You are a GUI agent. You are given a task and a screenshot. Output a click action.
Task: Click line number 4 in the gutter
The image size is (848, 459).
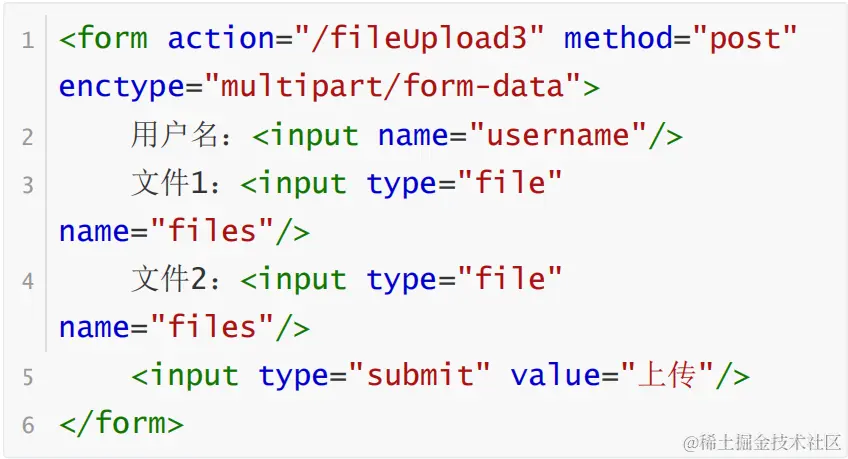pyautogui.click(x=28, y=281)
